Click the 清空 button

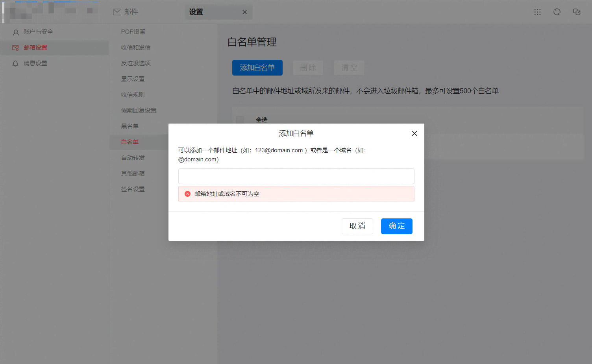click(349, 68)
